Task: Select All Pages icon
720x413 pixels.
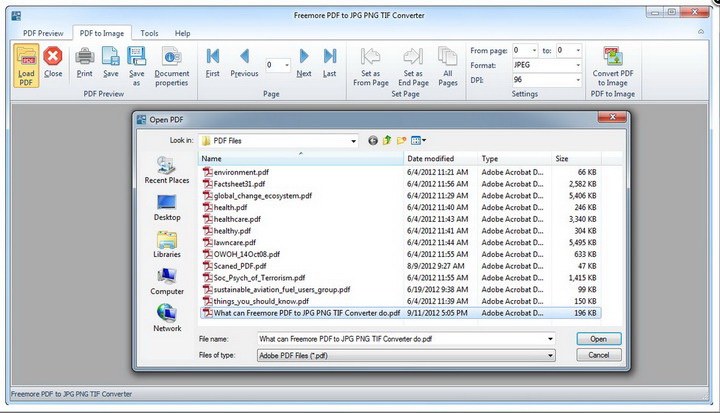Action: pos(448,57)
